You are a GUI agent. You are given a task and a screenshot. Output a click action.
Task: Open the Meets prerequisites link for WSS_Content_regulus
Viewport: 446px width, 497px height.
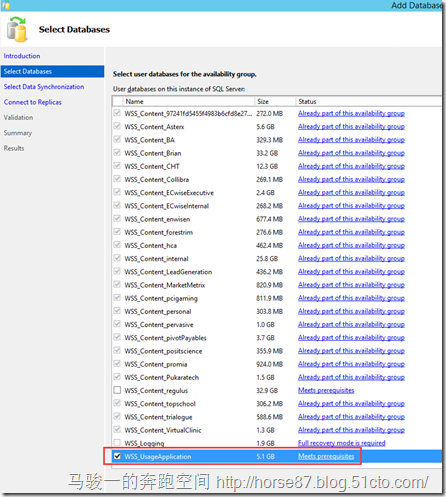point(326,390)
